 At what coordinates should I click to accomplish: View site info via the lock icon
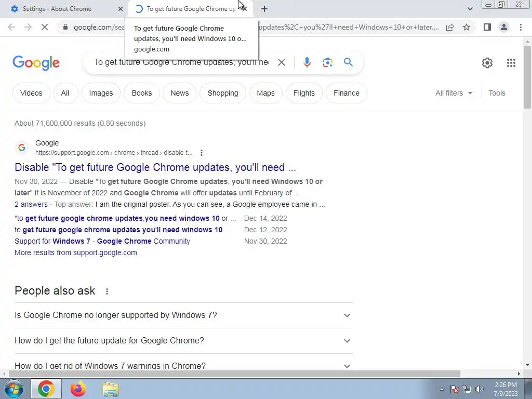pos(65,27)
